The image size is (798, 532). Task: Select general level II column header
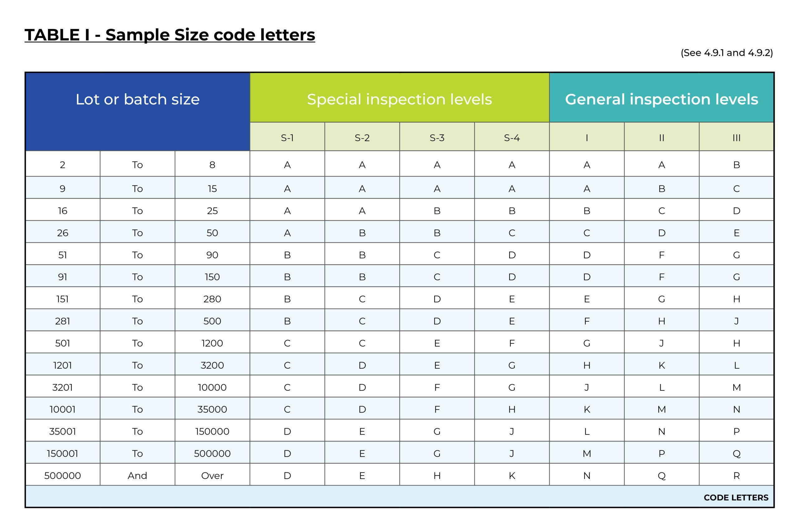pyautogui.click(x=661, y=138)
